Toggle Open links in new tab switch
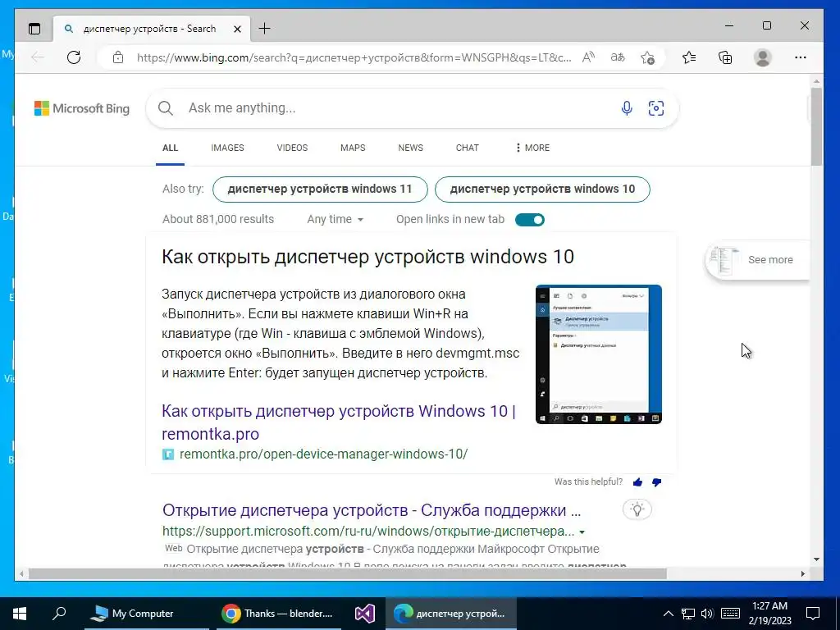The height and width of the screenshot is (630, 840). [530, 220]
